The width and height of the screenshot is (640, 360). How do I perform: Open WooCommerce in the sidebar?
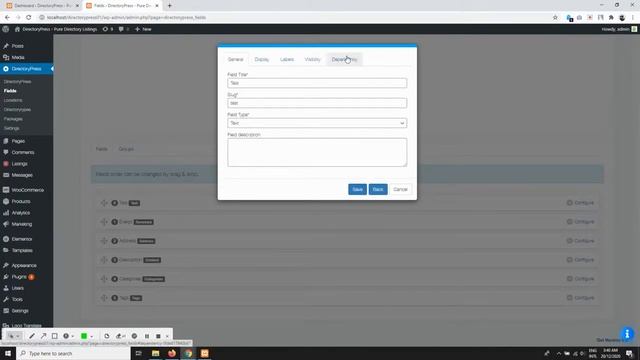27,190
